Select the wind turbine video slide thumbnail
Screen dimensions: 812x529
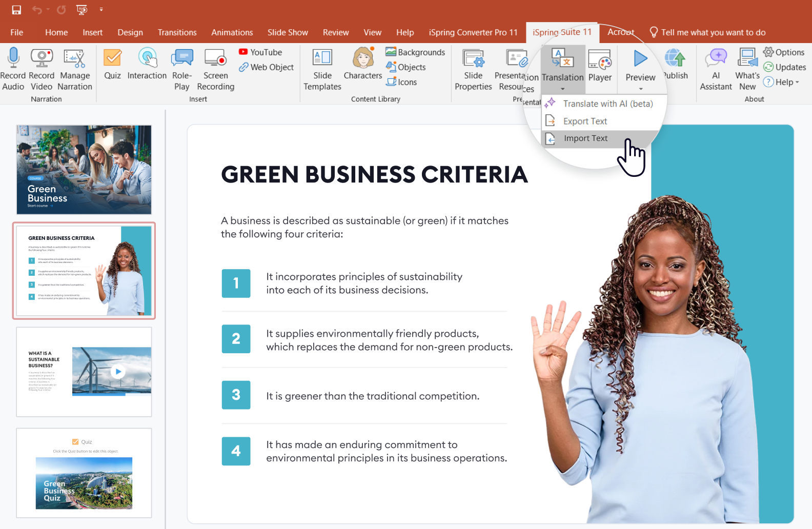pos(84,372)
